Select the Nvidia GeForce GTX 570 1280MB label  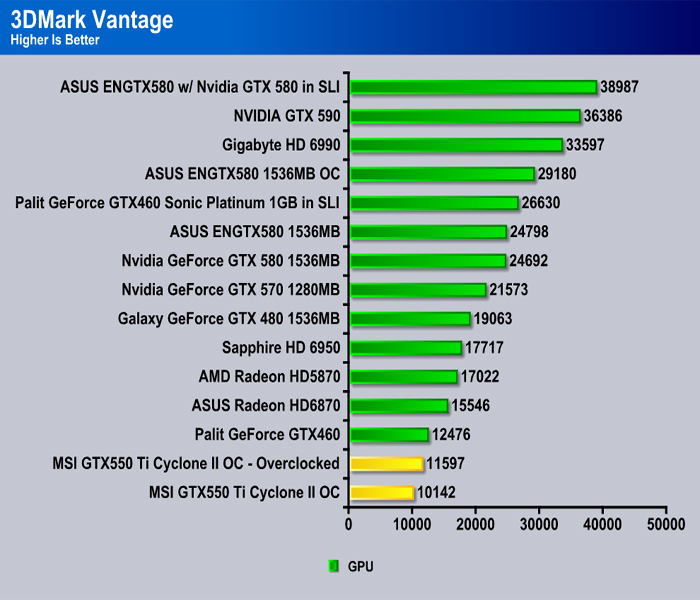(x=231, y=290)
